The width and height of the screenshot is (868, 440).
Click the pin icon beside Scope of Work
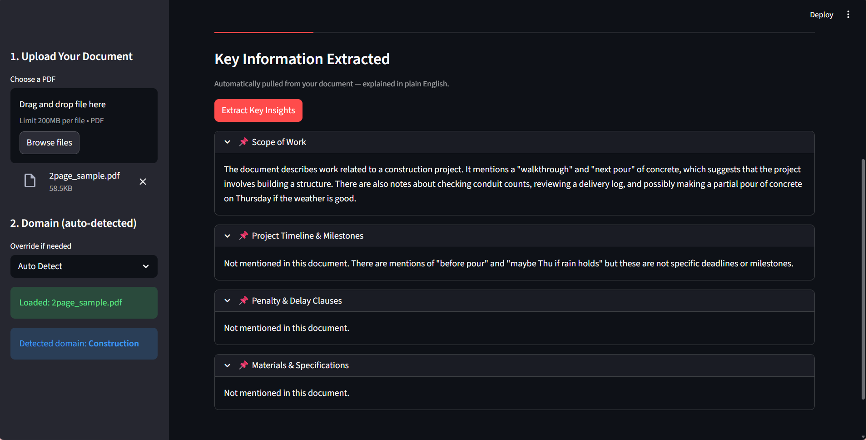tap(243, 142)
